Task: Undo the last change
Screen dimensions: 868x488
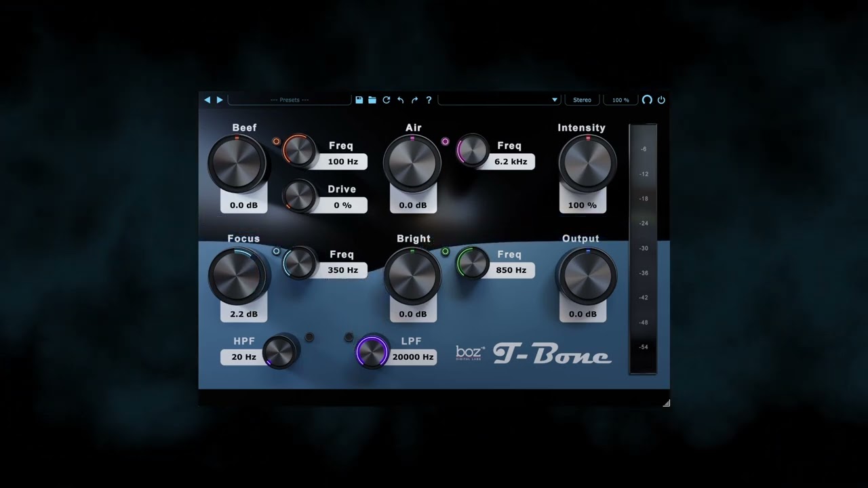Action: tap(400, 100)
